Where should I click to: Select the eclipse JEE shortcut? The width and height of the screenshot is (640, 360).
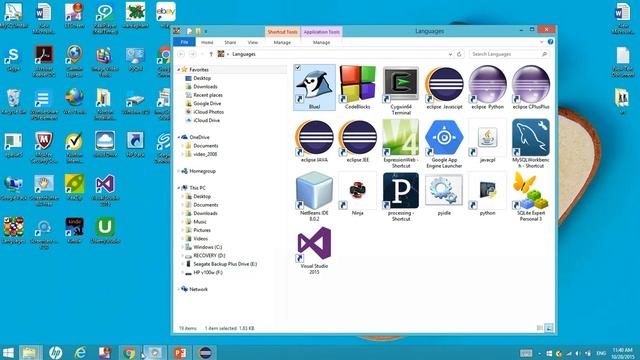358,141
